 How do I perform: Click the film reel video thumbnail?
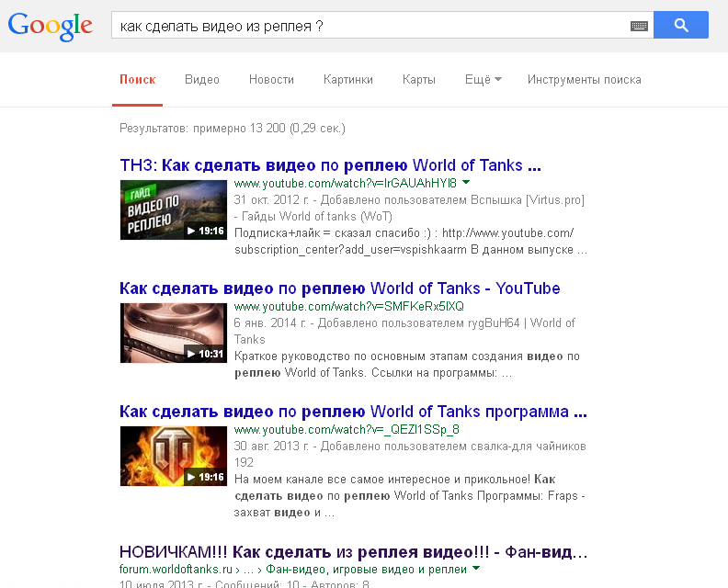pos(173,333)
